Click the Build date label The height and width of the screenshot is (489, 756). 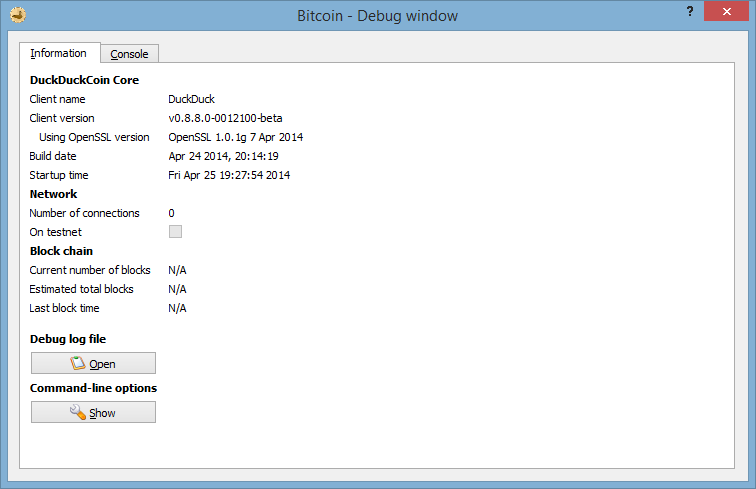point(53,156)
